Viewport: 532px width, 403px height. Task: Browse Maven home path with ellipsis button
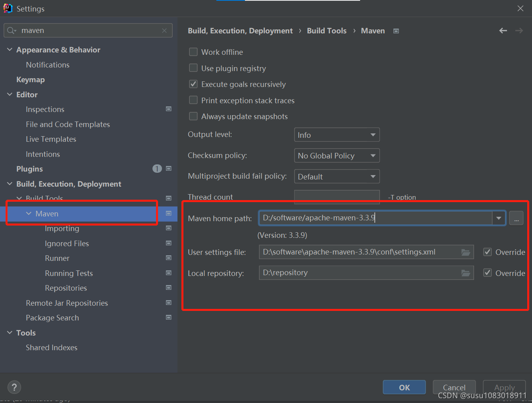click(x=516, y=218)
